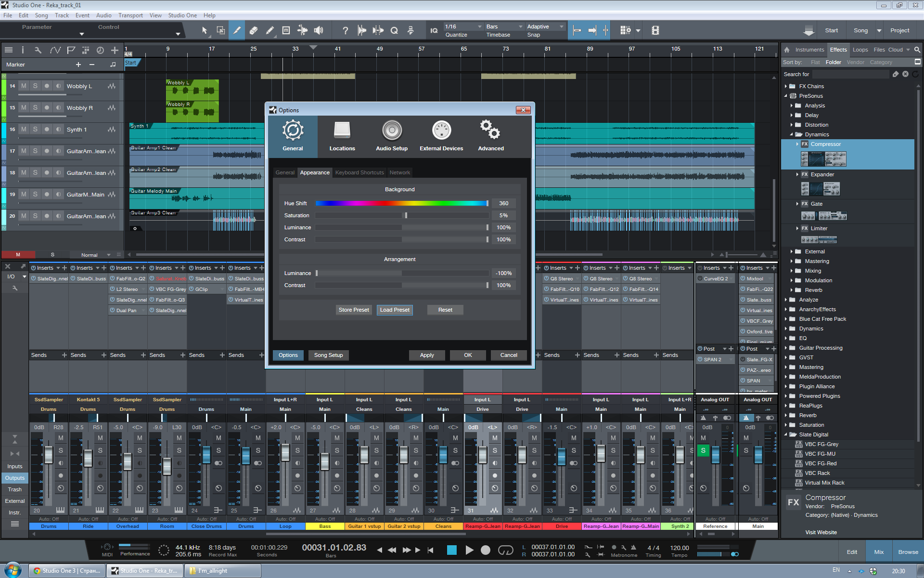Click the Background Hue Shift slider
The image size is (924, 578).
[402, 203]
